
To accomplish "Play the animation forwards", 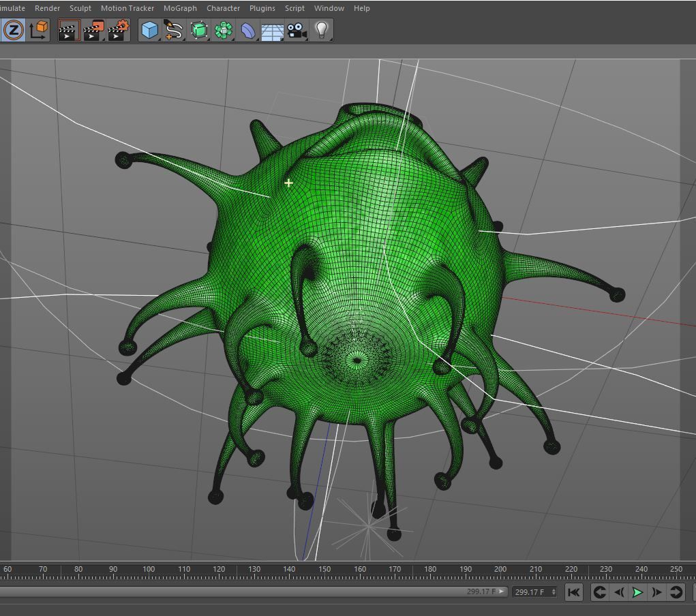I will point(638,592).
